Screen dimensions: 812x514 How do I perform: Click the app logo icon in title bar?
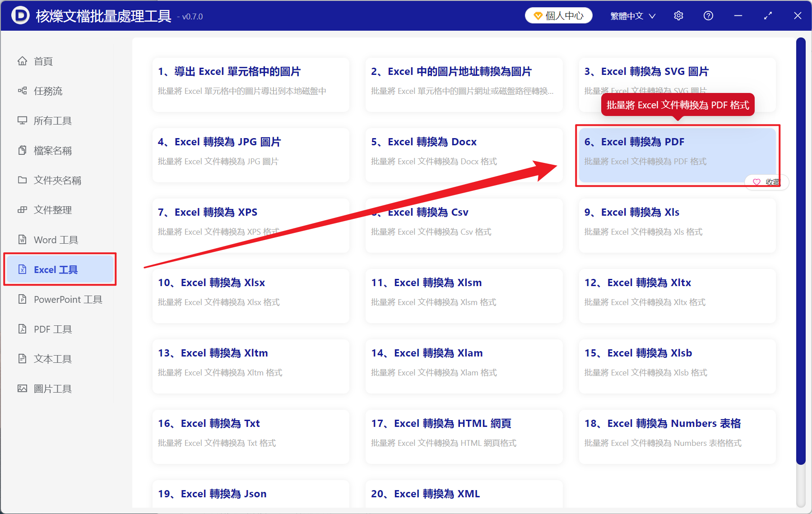coord(20,15)
